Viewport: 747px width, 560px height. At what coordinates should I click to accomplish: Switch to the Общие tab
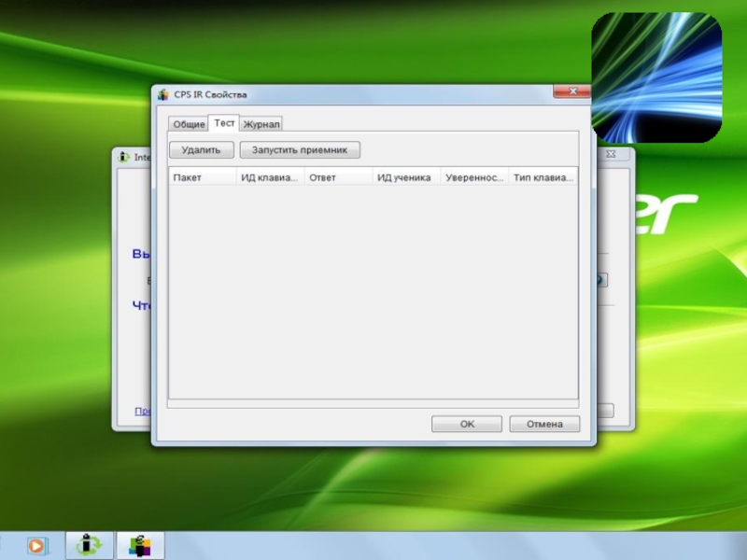point(189,124)
